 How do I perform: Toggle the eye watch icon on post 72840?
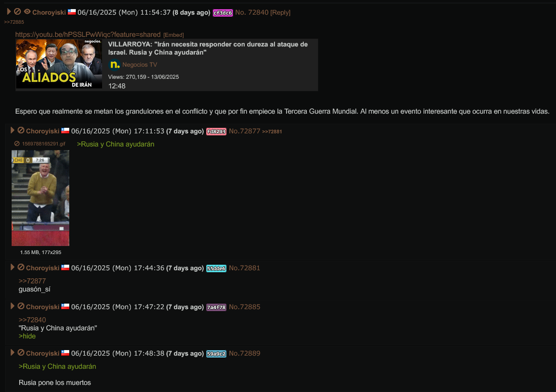[27, 11]
